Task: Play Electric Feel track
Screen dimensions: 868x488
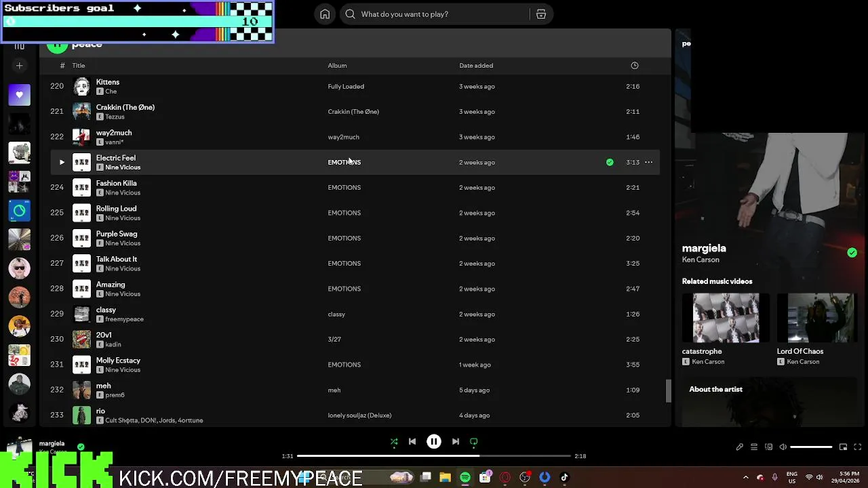Action: (62, 163)
